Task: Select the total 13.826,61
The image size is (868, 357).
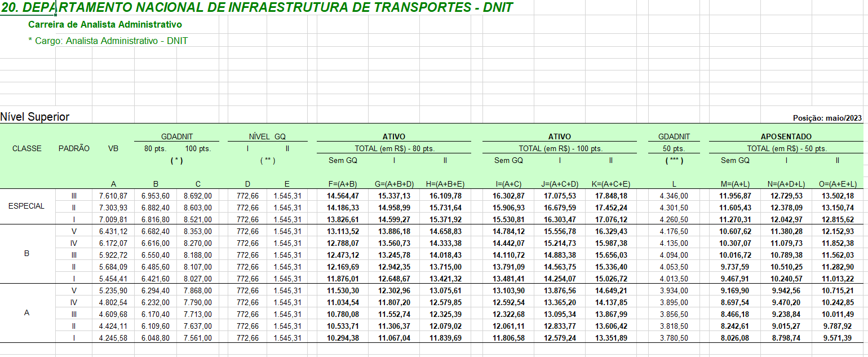Action: point(343,219)
